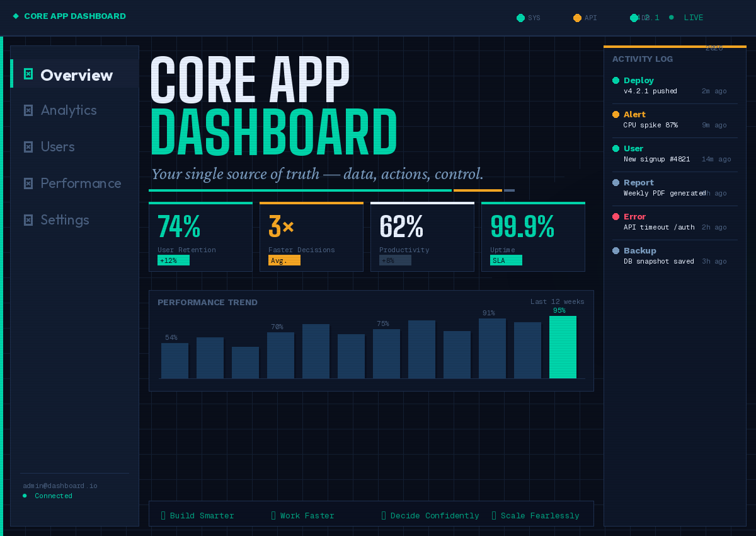The width and height of the screenshot is (756, 536).
Task: Click the Settings sidebar icon
Action: click(x=28, y=220)
